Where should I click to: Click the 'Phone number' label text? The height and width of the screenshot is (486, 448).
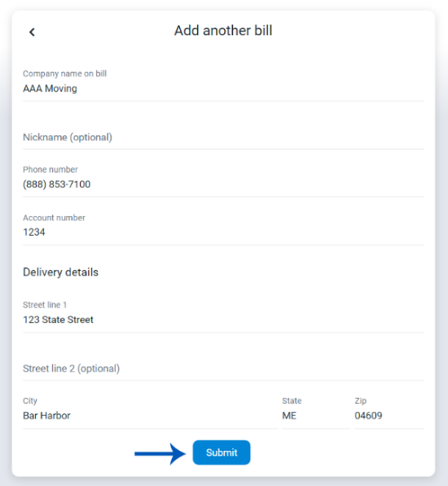(51, 170)
